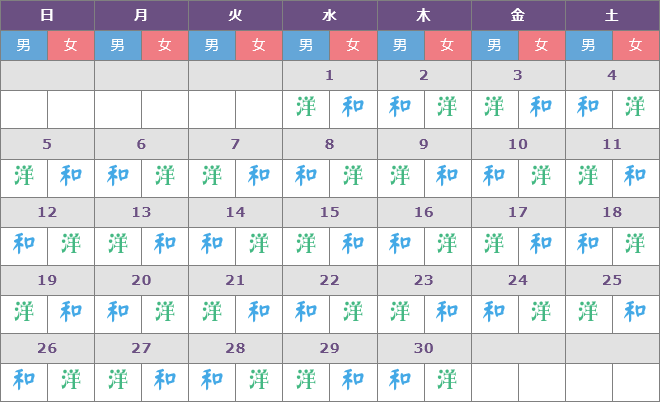Click the date number 22
This screenshot has height=402, width=660.
coord(330,280)
